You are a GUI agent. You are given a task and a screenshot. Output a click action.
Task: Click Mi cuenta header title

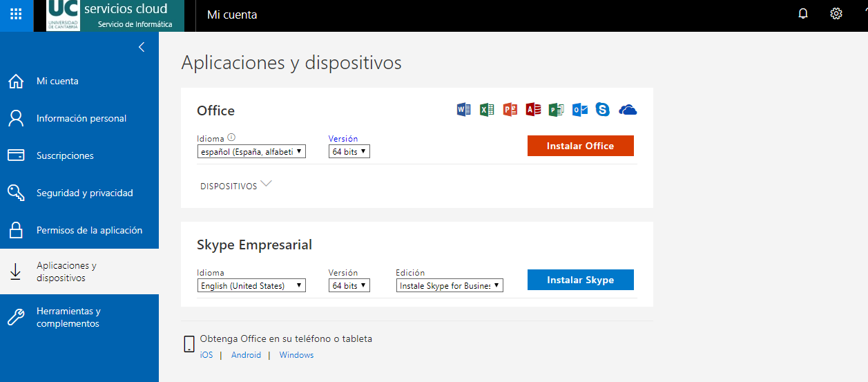pos(232,15)
